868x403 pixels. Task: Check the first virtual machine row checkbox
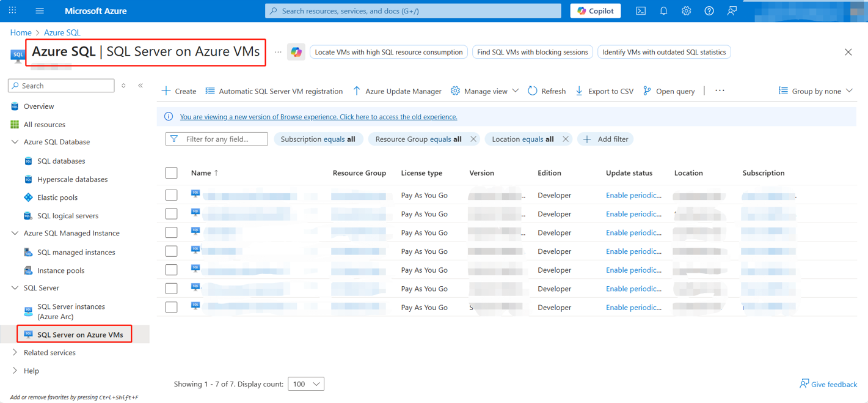coord(171,194)
